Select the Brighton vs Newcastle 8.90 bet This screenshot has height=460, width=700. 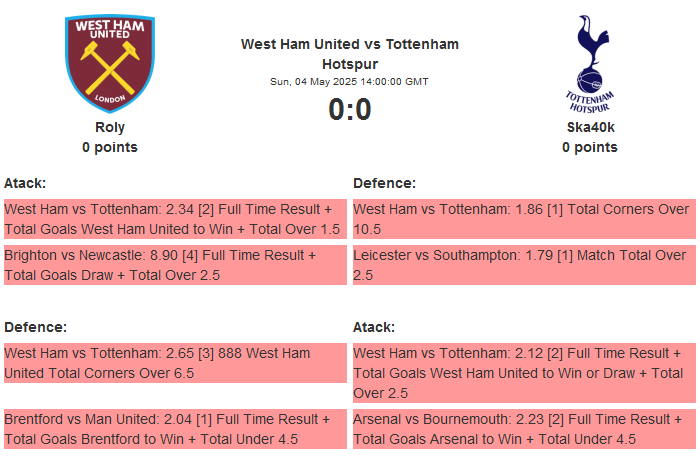[x=174, y=265]
